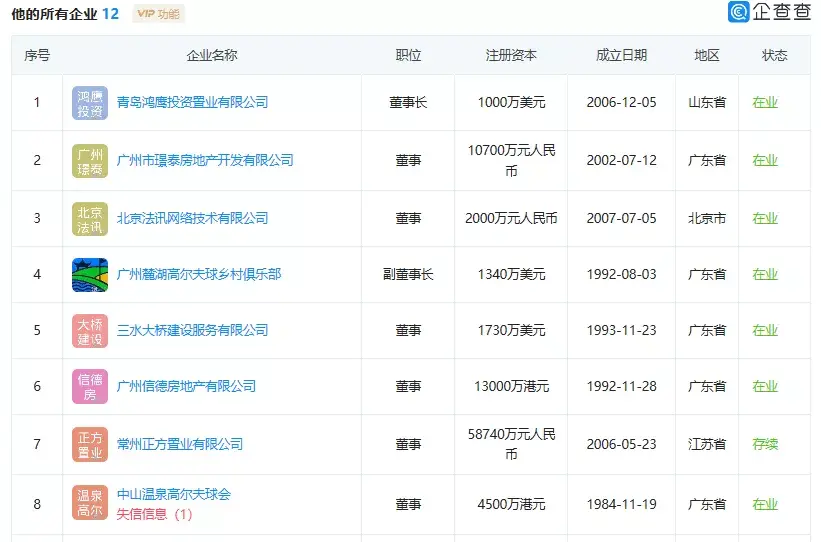Click the 信德房 company logo icon
Image resolution: width=821 pixels, height=542 pixels.
tap(90, 387)
